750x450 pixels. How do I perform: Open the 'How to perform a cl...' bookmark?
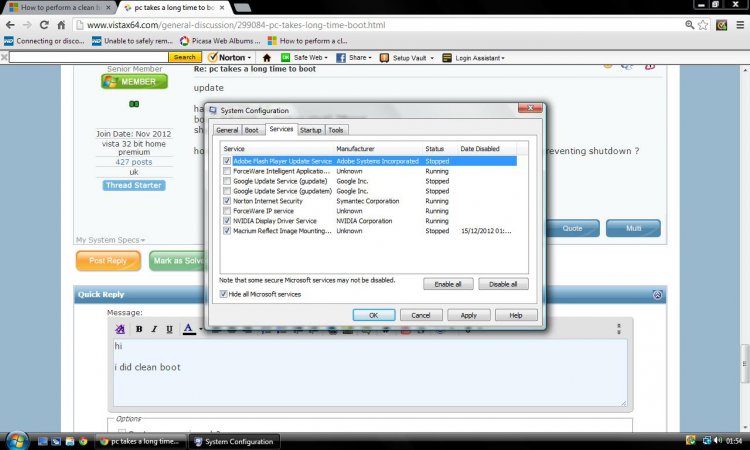pos(308,41)
